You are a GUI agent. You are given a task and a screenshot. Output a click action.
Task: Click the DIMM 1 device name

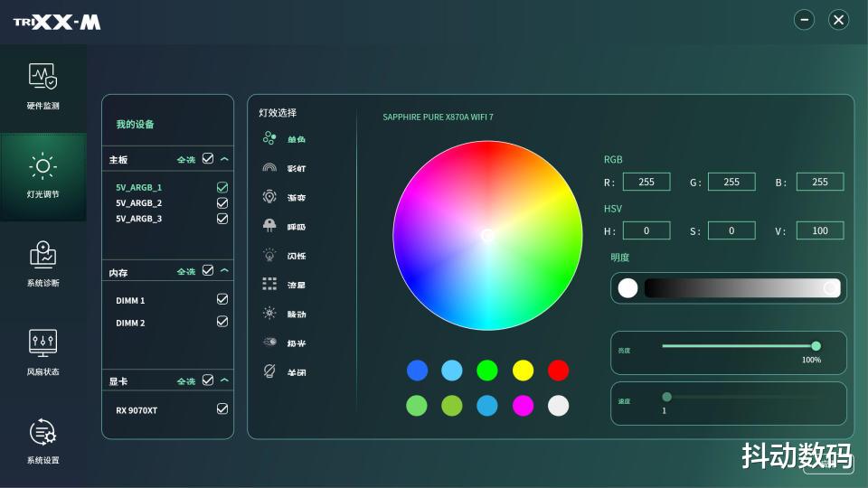click(x=130, y=300)
